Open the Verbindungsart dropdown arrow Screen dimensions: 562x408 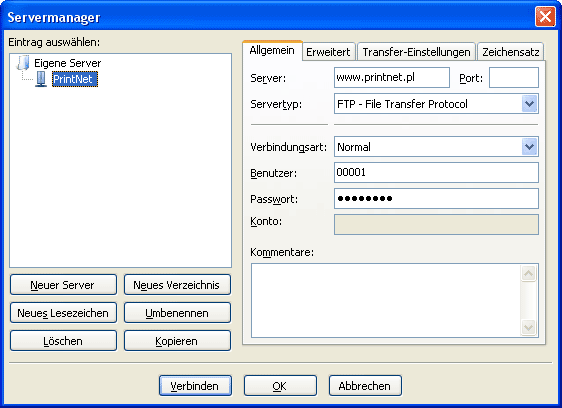pyautogui.click(x=529, y=147)
